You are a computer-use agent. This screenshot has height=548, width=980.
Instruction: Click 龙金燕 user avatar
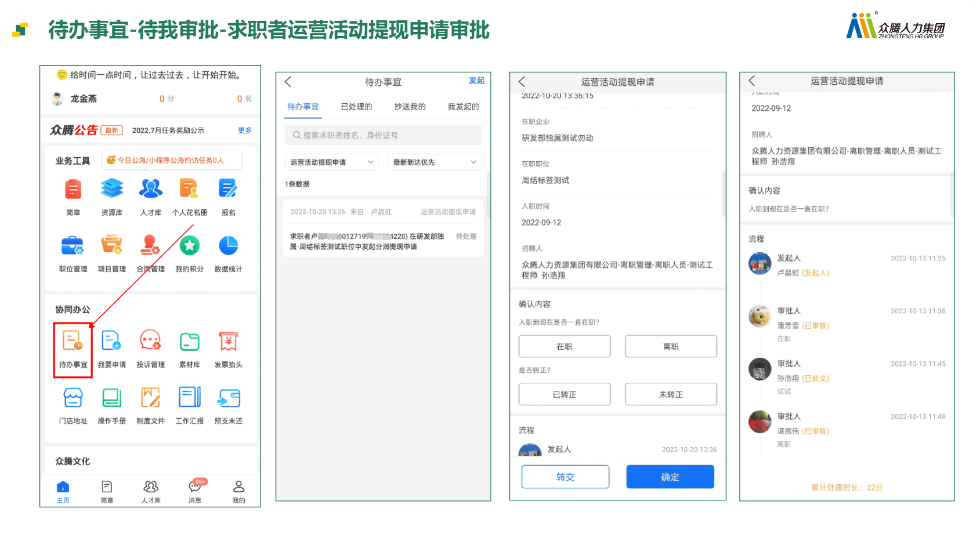(57, 99)
